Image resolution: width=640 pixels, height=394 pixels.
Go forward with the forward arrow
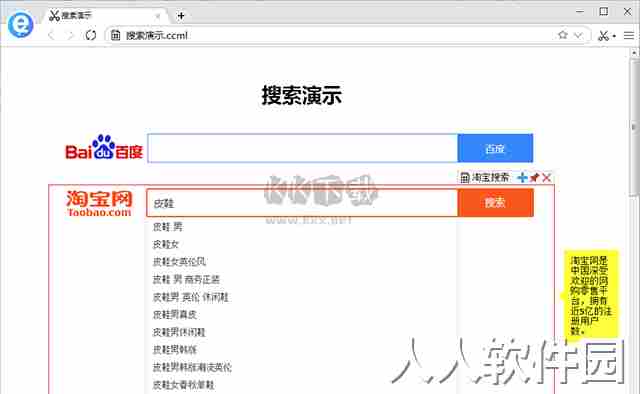[70, 36]
